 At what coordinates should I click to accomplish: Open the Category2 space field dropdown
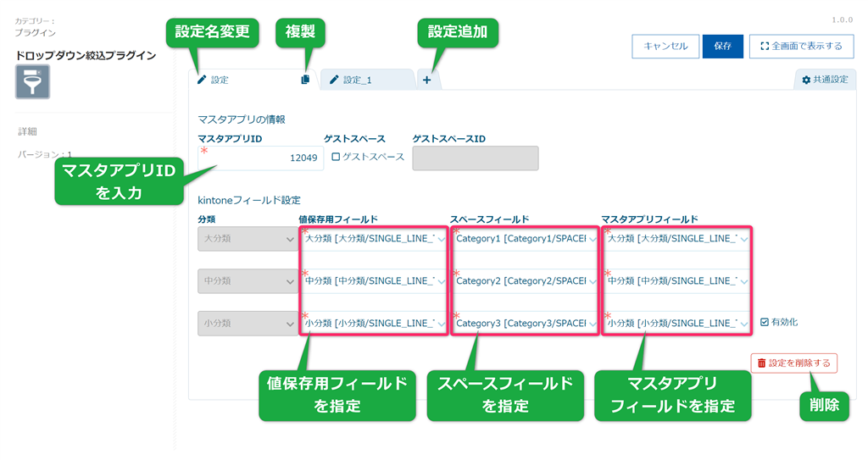pyautogui.click(x=526, y=281)
